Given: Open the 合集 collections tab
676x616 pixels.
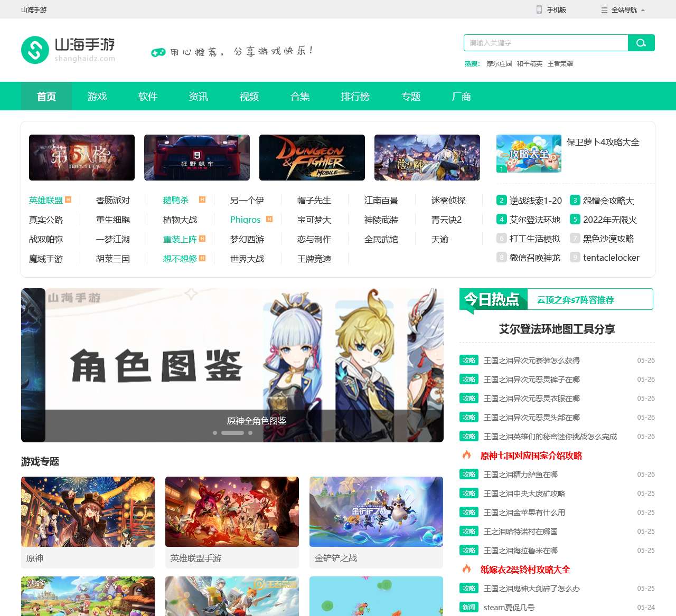Looking at the screenshot, I should (300, 96).
